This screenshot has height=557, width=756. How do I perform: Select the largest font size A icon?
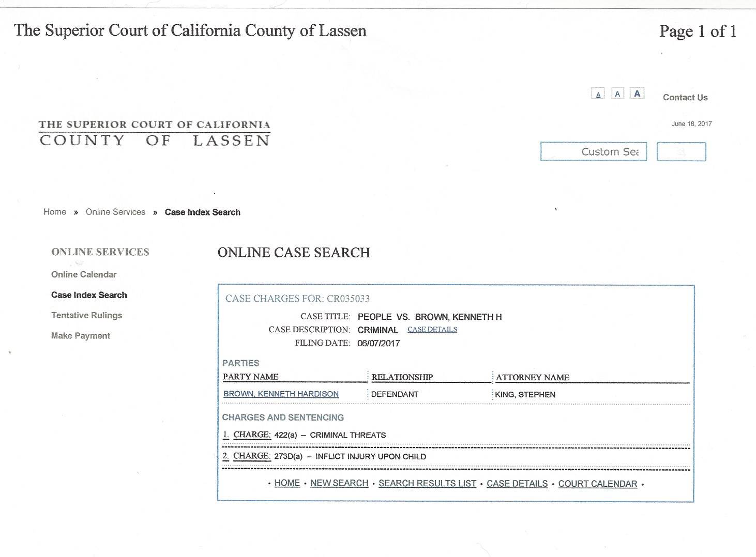(637, 94)
